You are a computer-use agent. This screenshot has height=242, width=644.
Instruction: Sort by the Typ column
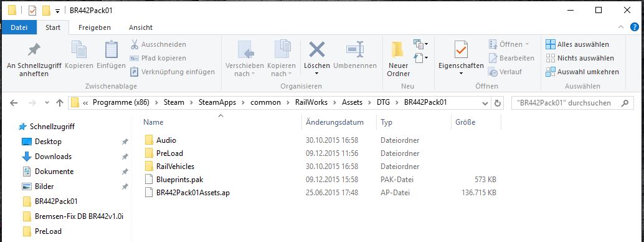pyautogui.click(x=386, y=122)
